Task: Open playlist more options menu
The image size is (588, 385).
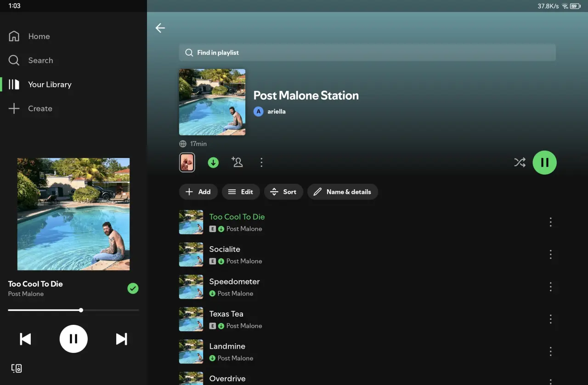Action: click(x=261, y=162)
